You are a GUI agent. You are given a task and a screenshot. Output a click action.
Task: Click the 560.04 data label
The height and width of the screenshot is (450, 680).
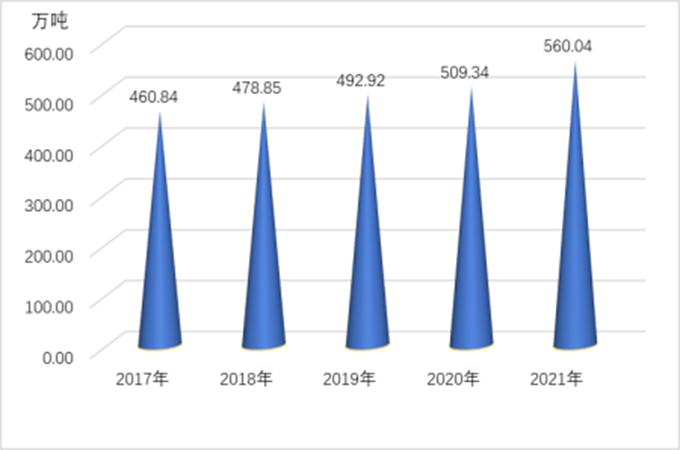pyautogui.click(x=574, y=45)
